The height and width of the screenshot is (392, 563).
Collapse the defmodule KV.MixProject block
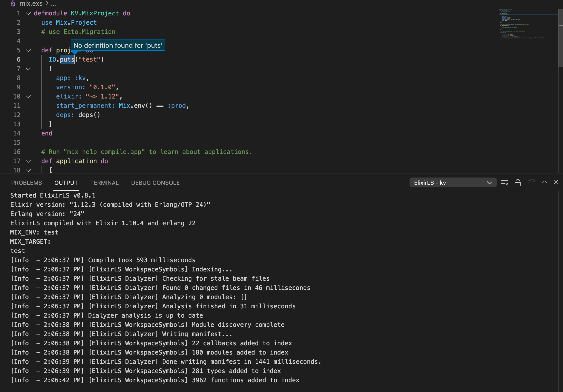click(28, 13)
